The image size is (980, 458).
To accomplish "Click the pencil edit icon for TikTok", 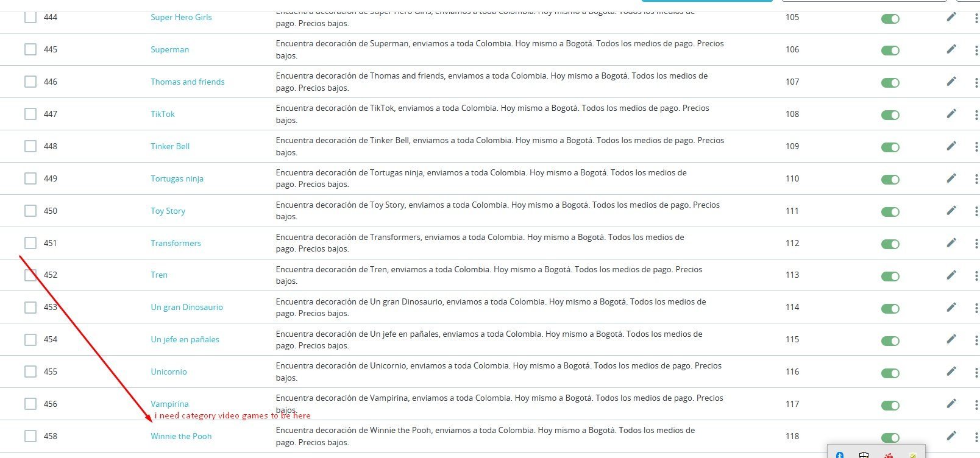I will coord(951,113).
